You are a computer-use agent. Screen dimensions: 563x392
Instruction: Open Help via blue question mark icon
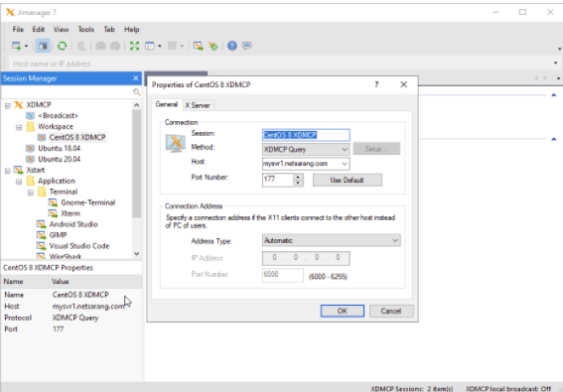[232, 46]
